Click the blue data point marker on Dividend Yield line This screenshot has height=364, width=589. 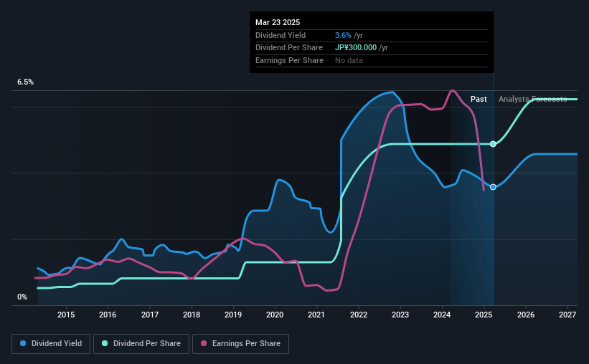click(x=493, y=187)
